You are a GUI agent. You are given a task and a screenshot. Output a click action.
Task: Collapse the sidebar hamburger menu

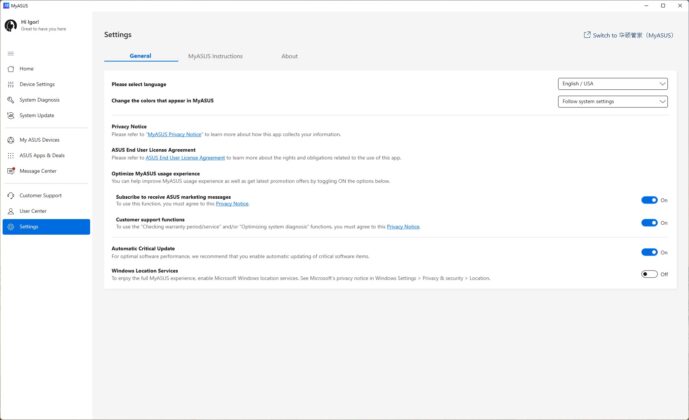click(11, 54)
